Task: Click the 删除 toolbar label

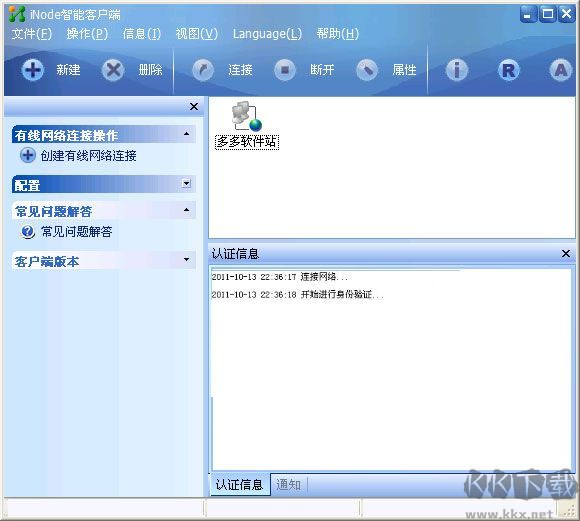Action: click(x=150, y=70)
